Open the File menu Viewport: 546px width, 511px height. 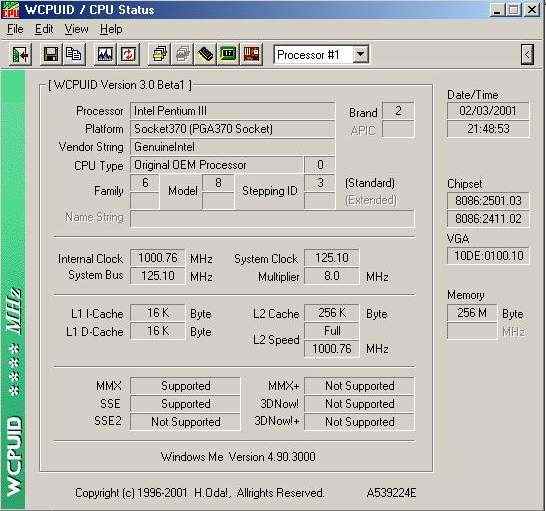tap(15, 29)
